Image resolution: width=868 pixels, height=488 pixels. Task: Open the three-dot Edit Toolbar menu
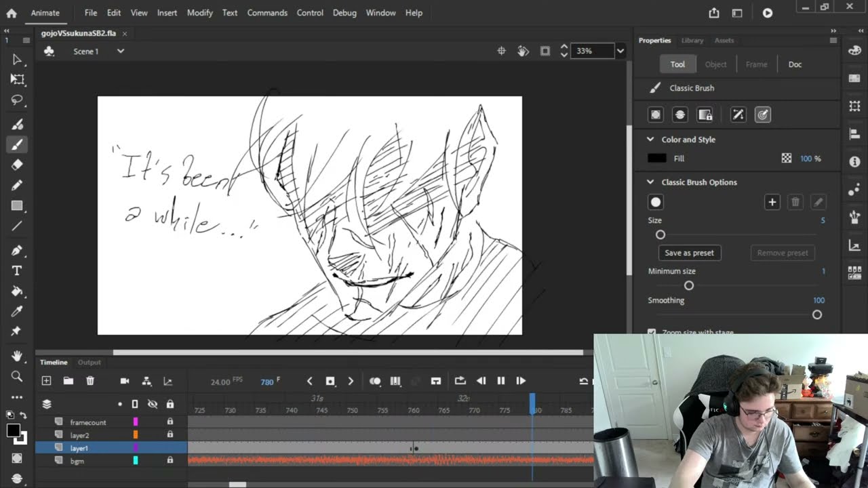(18, 396)
